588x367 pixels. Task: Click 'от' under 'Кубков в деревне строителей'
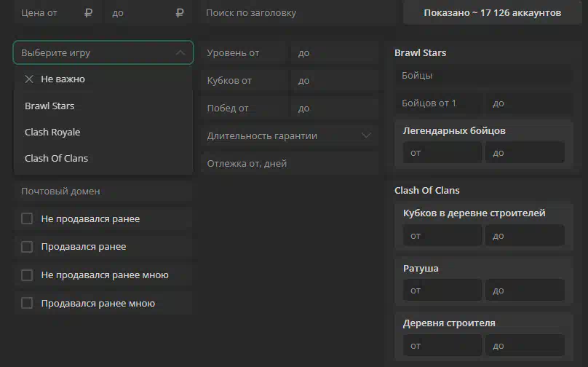coord(442,235)
